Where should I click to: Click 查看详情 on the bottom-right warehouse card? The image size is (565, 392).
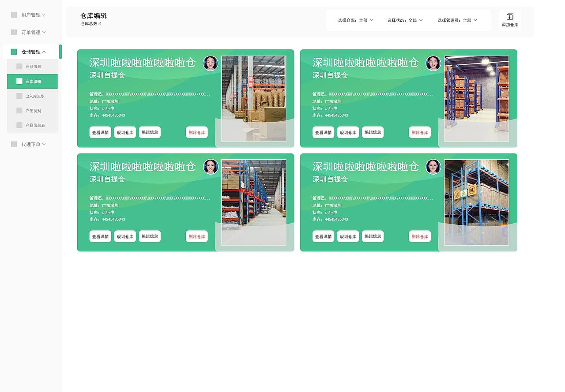click(324, 236)
